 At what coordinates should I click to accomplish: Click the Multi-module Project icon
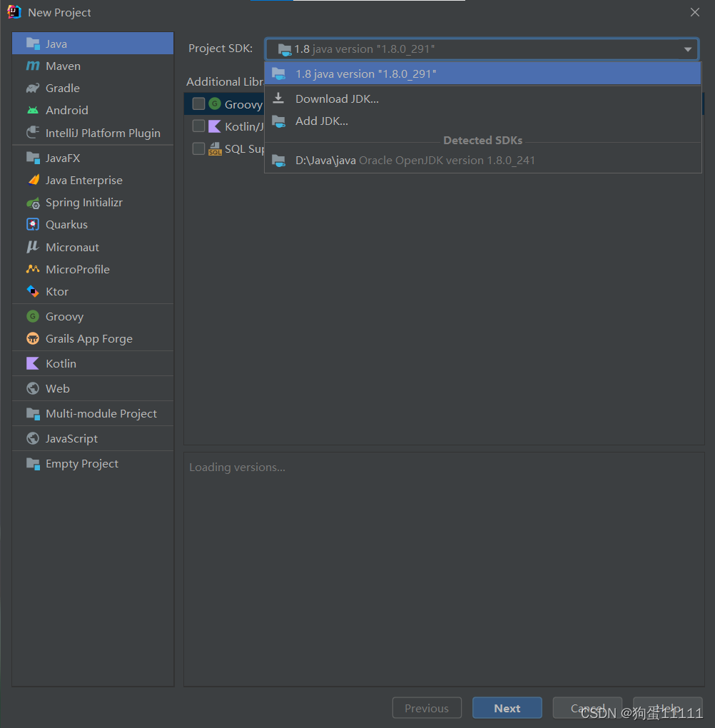click(33, 414)
